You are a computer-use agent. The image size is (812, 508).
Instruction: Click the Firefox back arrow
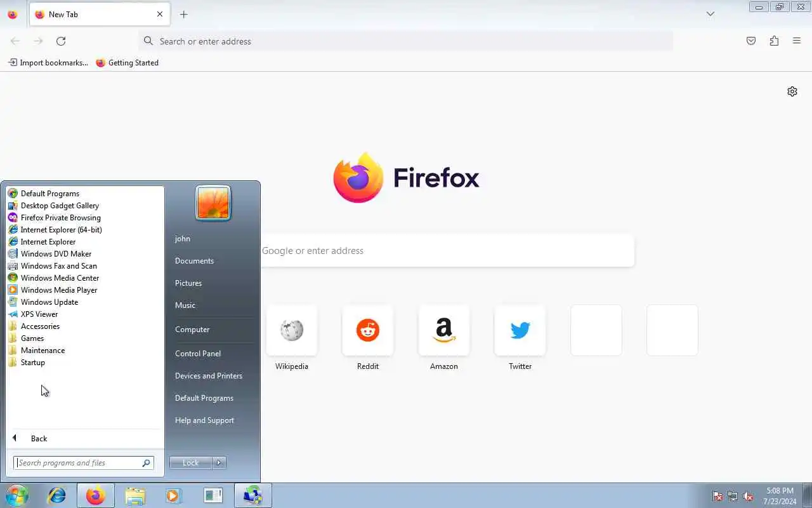15,41
